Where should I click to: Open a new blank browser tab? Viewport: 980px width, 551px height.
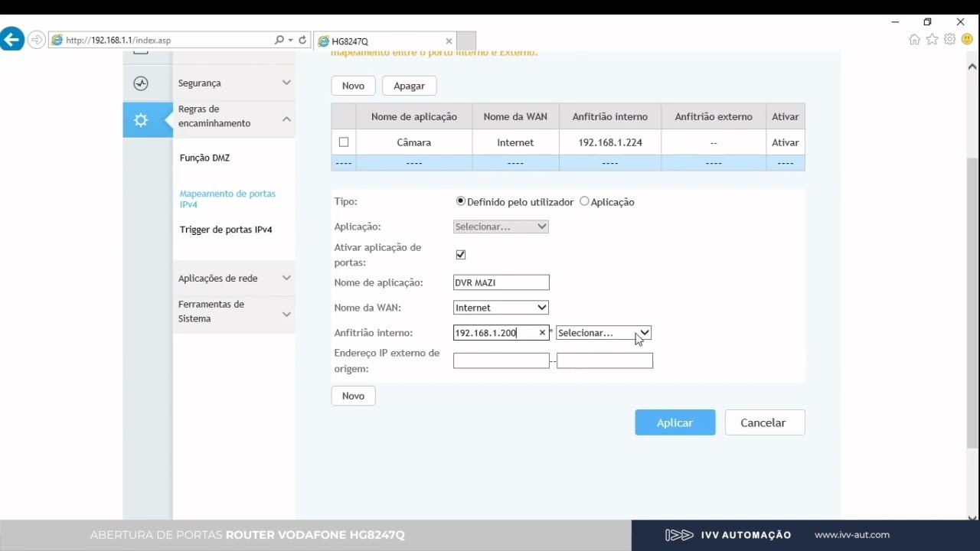(x=466, y=41)
